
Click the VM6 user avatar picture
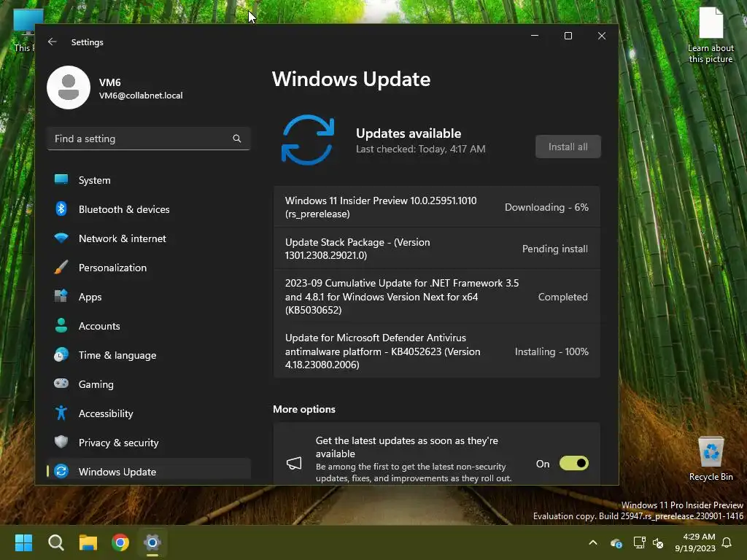[x=69, y=87]
